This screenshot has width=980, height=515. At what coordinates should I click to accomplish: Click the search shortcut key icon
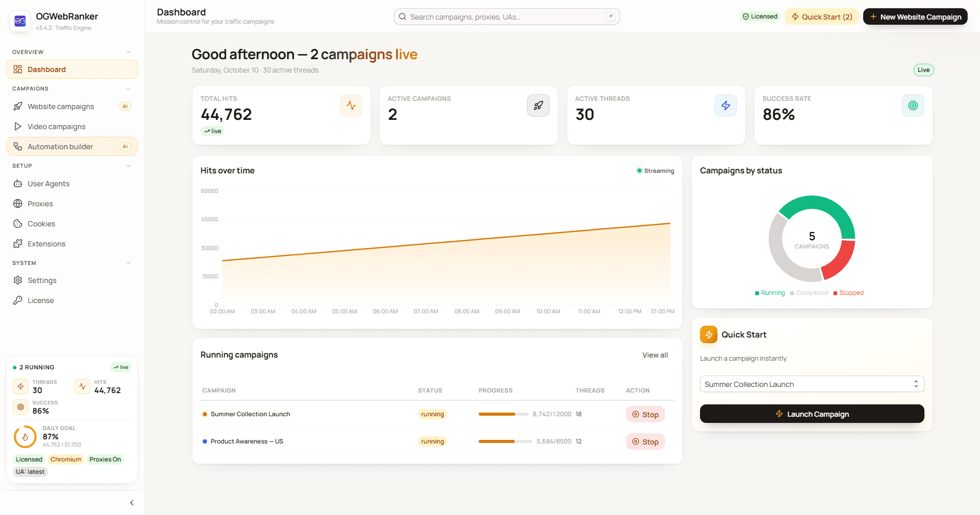pyautogui.click(x=611, y=16)
